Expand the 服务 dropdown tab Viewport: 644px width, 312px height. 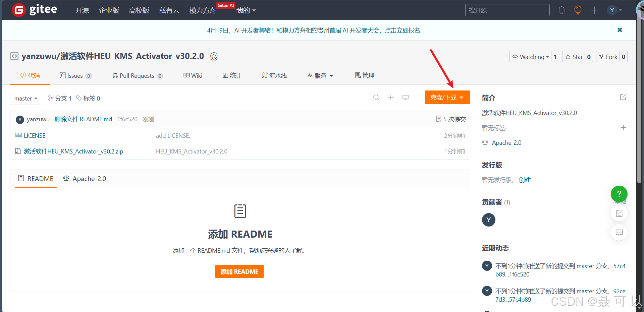pyautogui.click(x=320, y=75)
